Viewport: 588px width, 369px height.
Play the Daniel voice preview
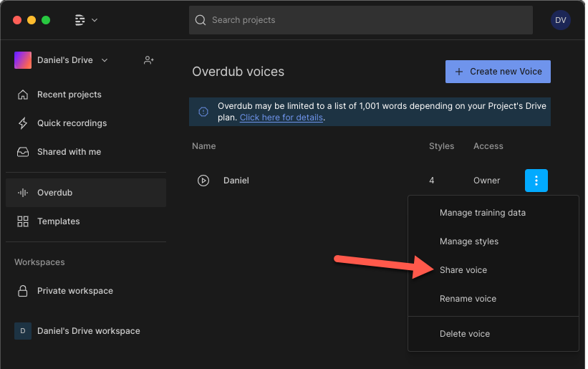(203, 181)
